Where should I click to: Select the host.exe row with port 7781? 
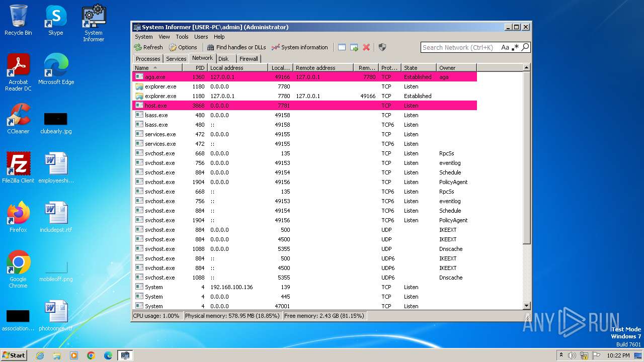coord(304,106)
